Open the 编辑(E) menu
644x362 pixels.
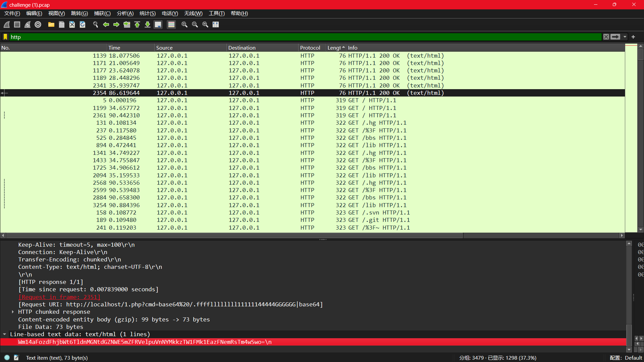point(34,13)
